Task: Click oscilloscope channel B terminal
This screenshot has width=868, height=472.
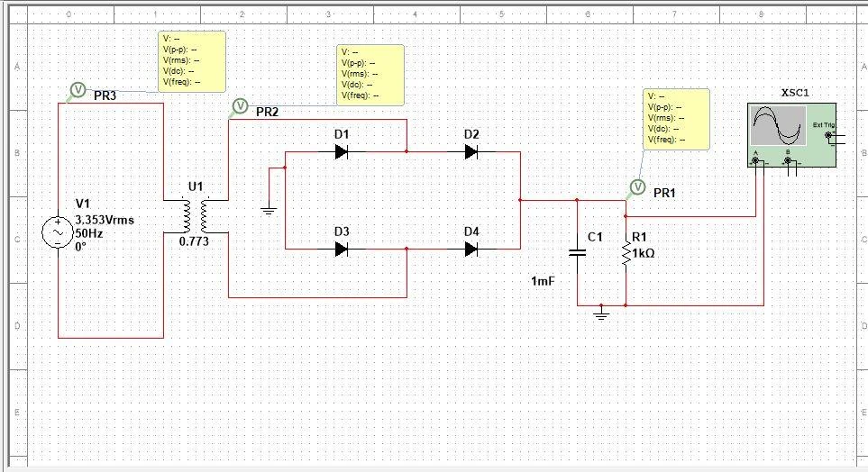Action: tap(787, 160)
